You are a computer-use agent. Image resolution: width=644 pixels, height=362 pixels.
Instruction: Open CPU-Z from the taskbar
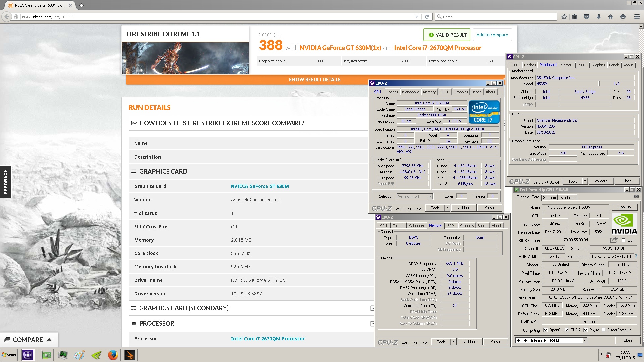pos(28,355)
